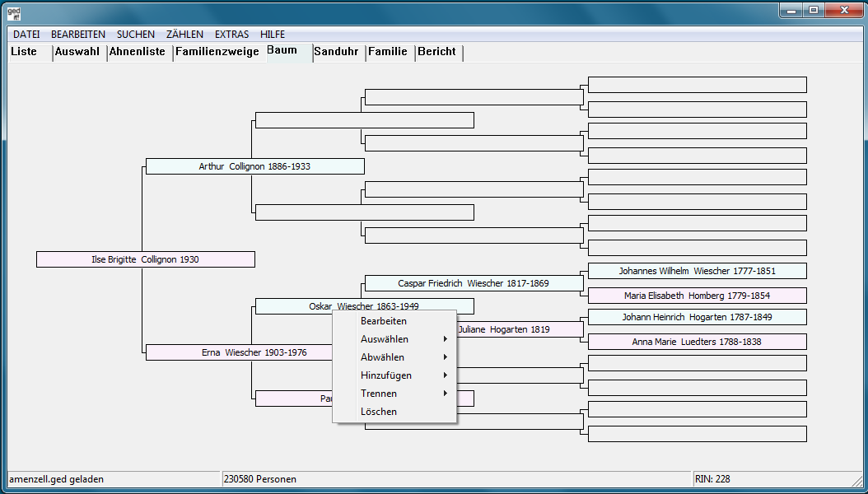
Task: Switch to the Familie tab
Action: click(390, 53)
